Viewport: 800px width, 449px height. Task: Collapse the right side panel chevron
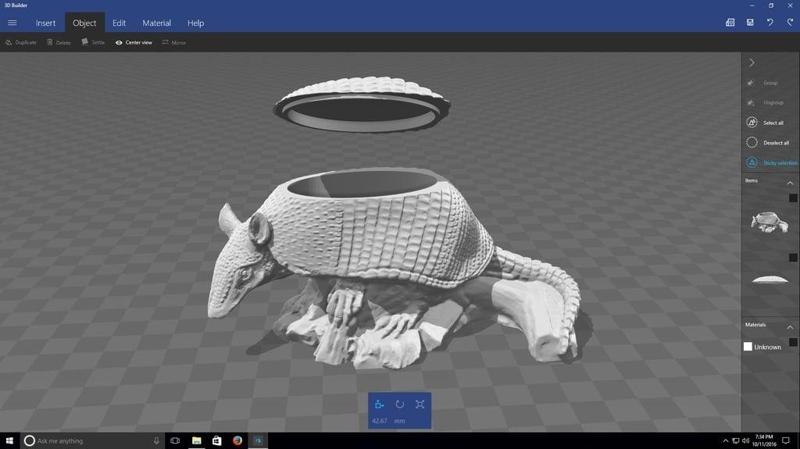pos(752,63)
